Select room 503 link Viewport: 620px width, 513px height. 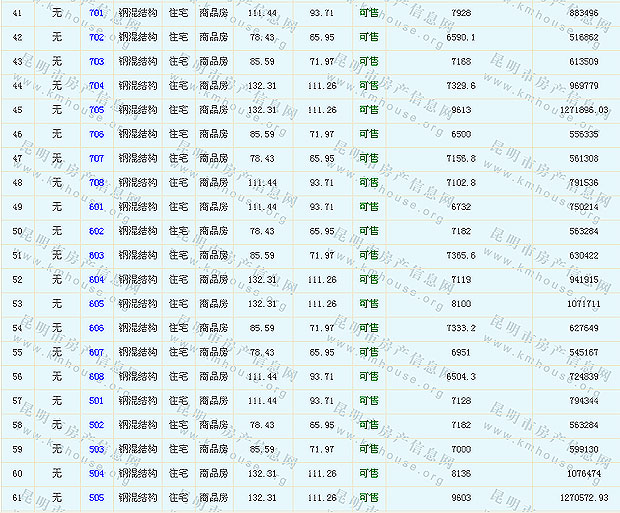pos(96,449)
